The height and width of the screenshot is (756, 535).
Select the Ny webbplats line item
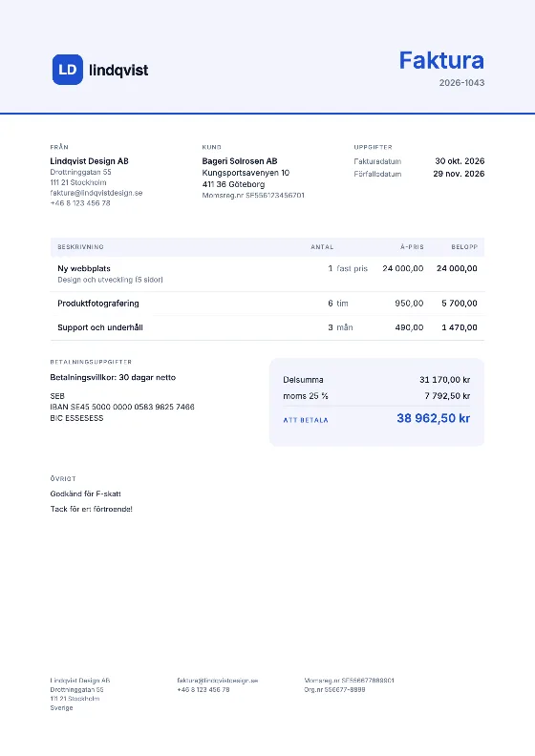click(84, 268)
